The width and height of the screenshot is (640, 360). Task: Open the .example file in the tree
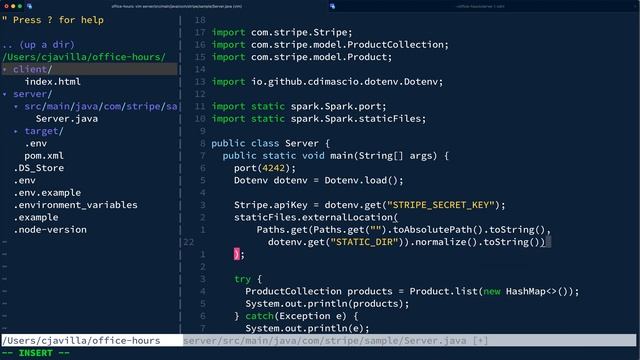pos(36,218)
